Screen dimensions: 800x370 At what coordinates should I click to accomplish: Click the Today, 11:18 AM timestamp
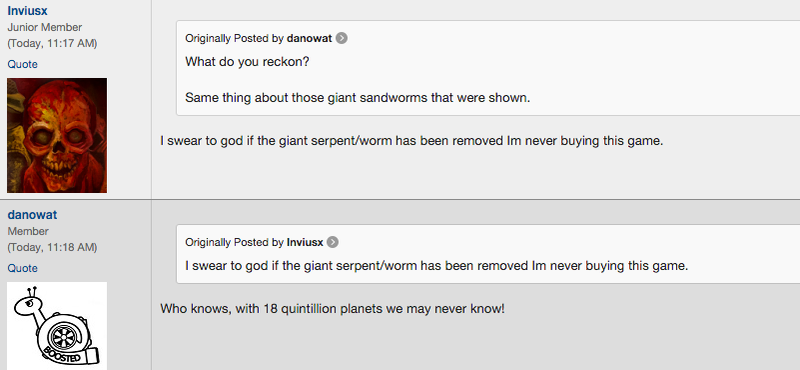[x=52, y=248]
